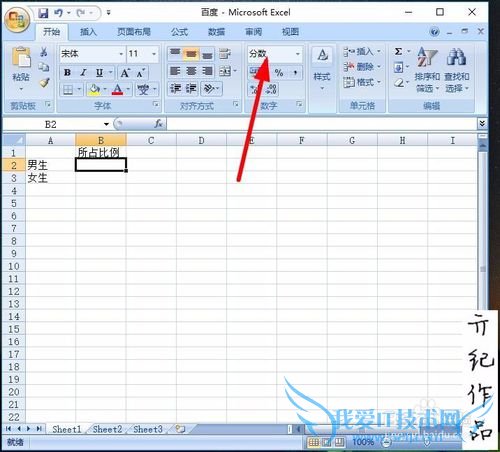Select cell containing 所占比例
This screenshot has width=500, height=452.
[101, 153]
